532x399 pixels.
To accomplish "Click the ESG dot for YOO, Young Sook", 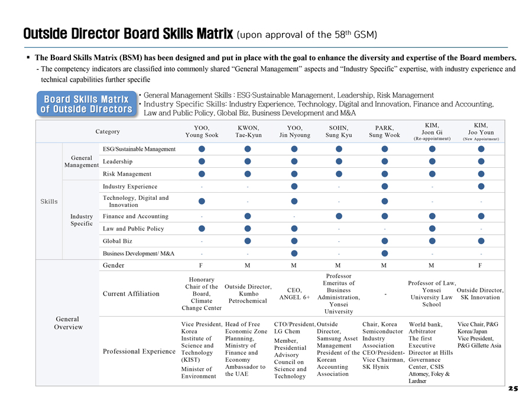I will pos(202,149).
